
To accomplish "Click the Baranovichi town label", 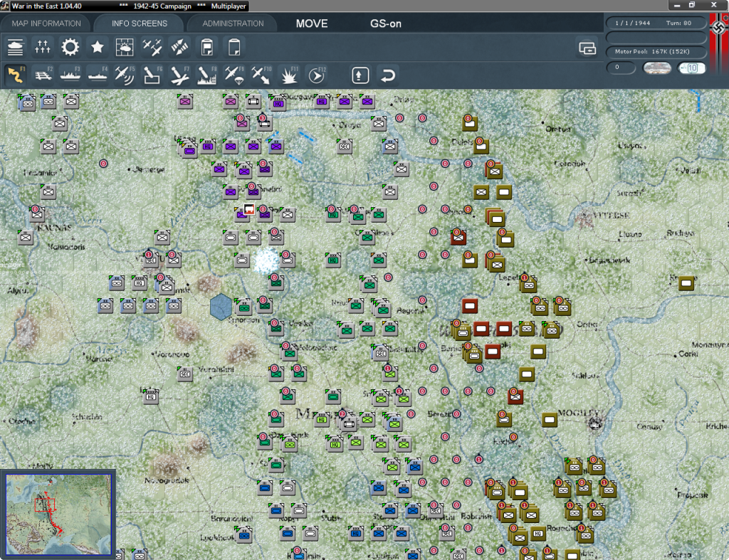I will (232, 518).
